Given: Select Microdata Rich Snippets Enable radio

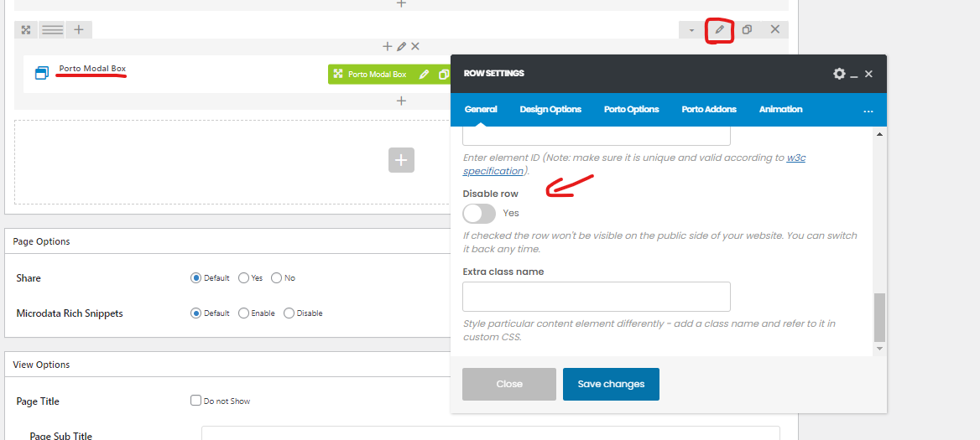Looking at the screenshot, I should tap(244, 313).
